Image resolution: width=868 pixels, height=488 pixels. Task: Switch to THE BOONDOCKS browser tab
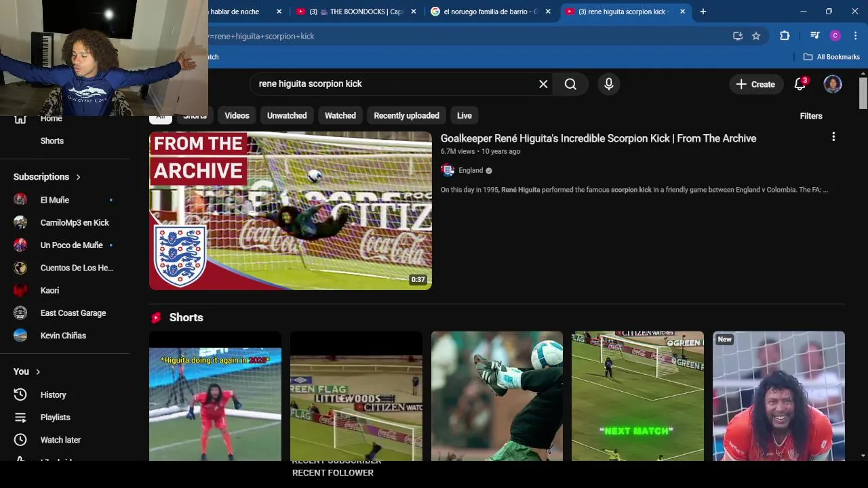(x=356, y=12)
